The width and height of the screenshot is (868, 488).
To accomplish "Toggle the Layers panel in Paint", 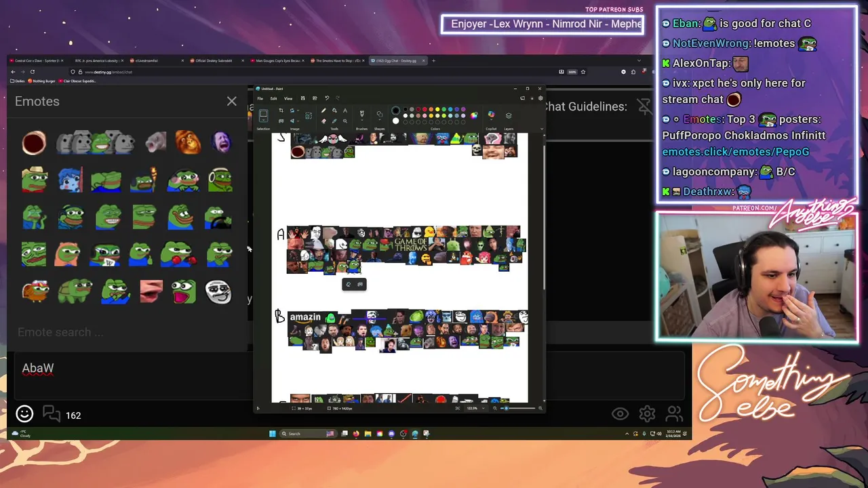I will [509, 115].
